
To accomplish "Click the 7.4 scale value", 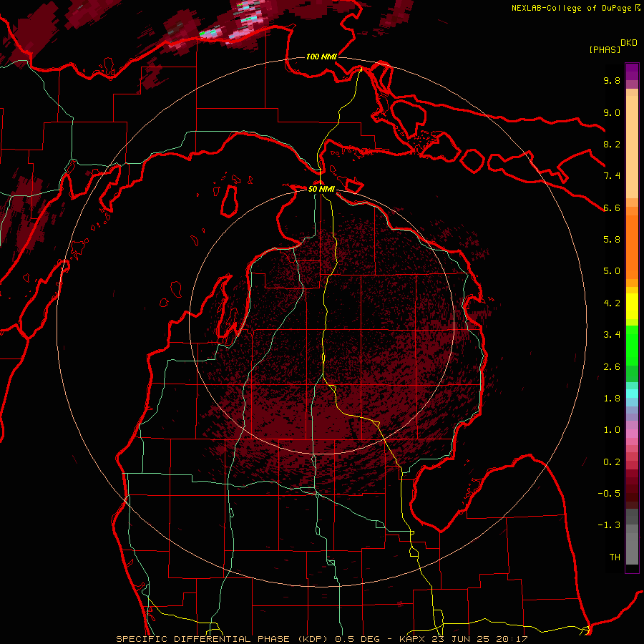I will point(612,176).
